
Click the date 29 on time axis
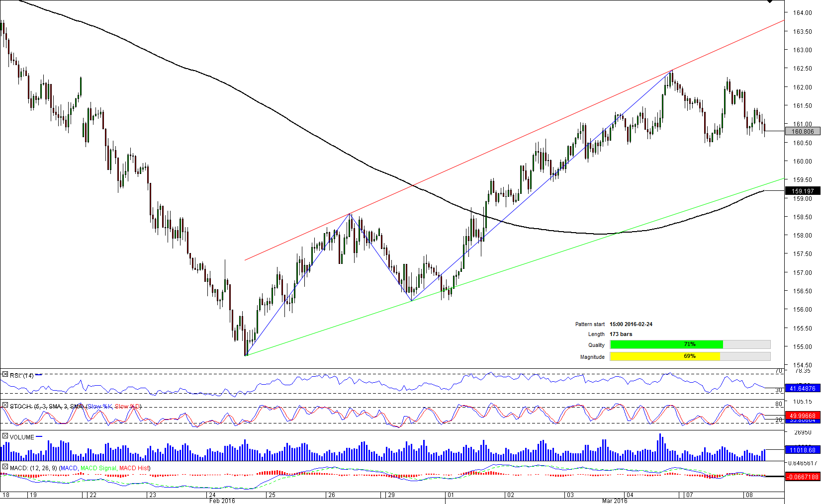click(391, 495)
